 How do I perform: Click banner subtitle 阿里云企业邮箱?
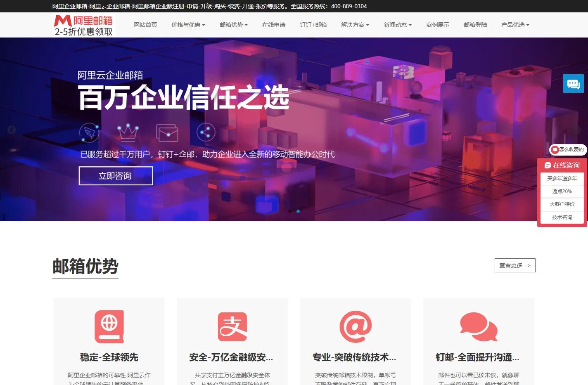(110, 75)
